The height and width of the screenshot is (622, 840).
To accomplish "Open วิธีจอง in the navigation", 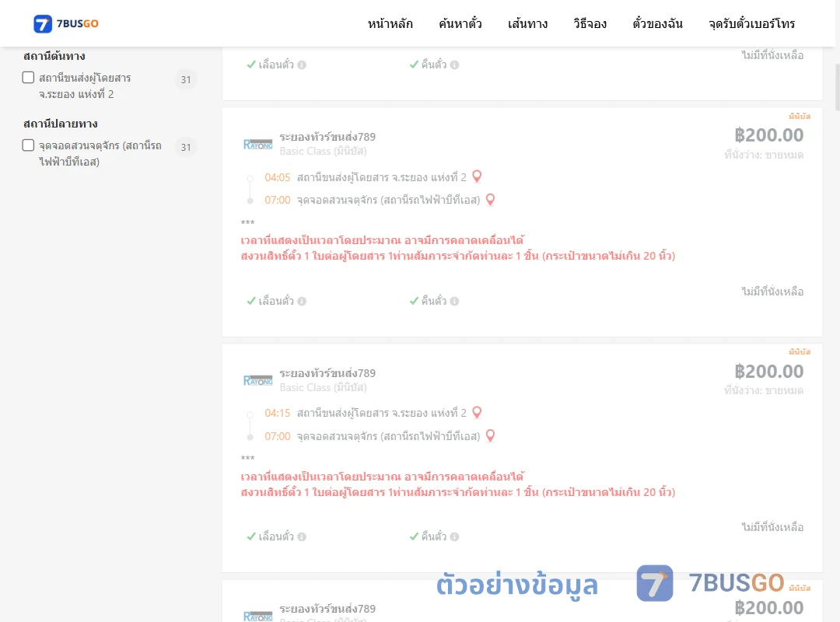I will pyautogui.click(x=590, y=23).
